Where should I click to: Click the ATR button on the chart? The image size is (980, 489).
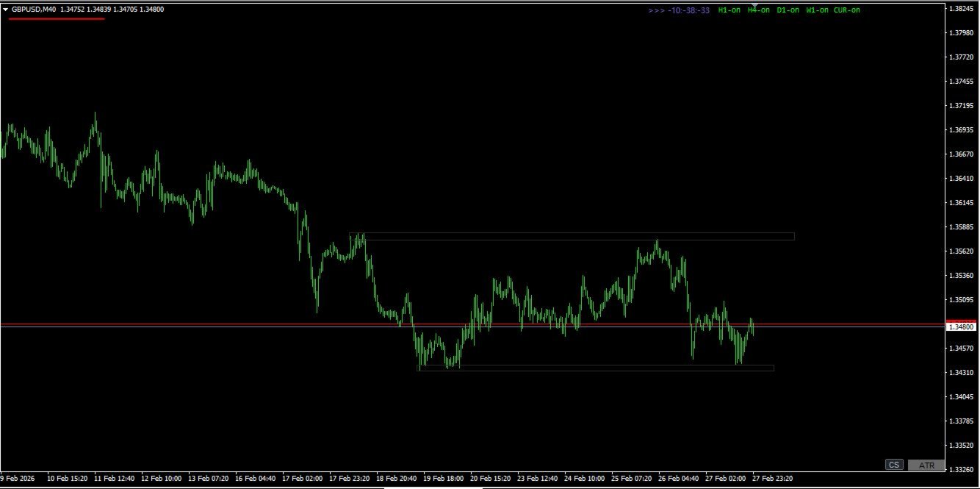click(926, 465)
